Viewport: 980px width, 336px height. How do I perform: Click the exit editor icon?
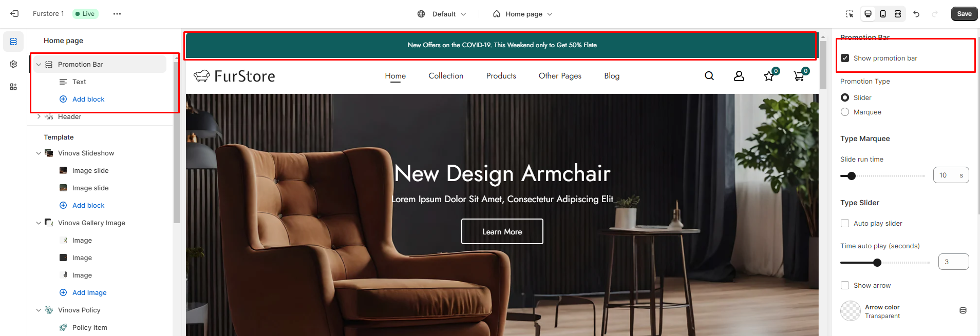(x=14, y=14)
